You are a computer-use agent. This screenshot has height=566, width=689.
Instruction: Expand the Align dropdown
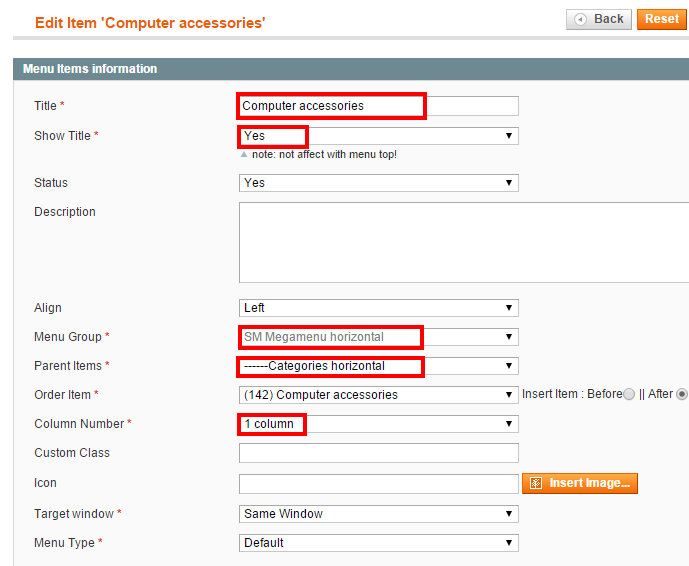[x=379, y=308]
